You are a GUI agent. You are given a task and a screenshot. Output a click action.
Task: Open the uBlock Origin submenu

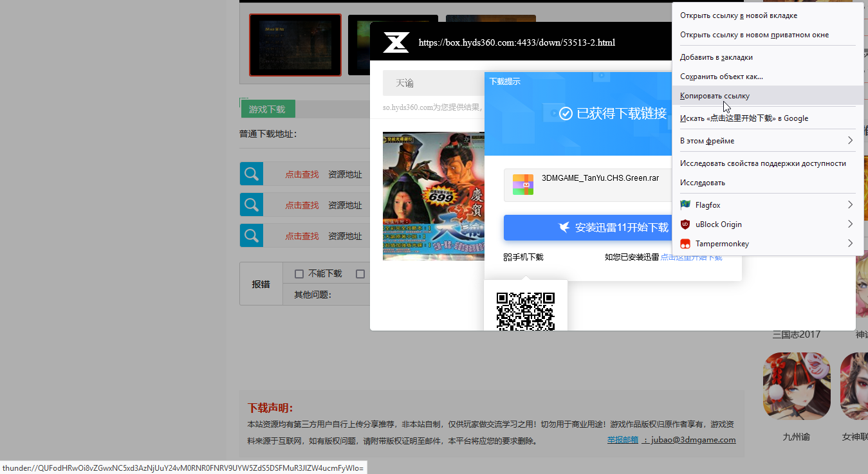click(768, 224)
